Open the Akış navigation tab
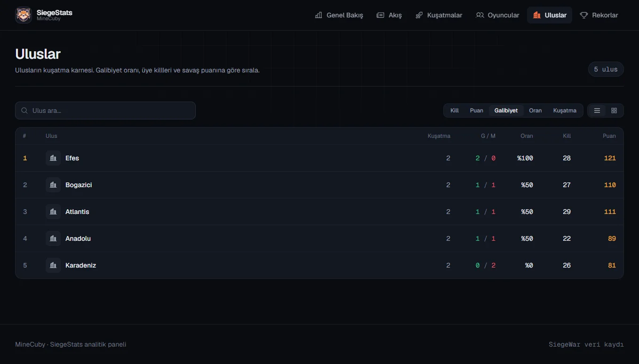639x364 pixels. pyautogui.click(x=389, y=15)
